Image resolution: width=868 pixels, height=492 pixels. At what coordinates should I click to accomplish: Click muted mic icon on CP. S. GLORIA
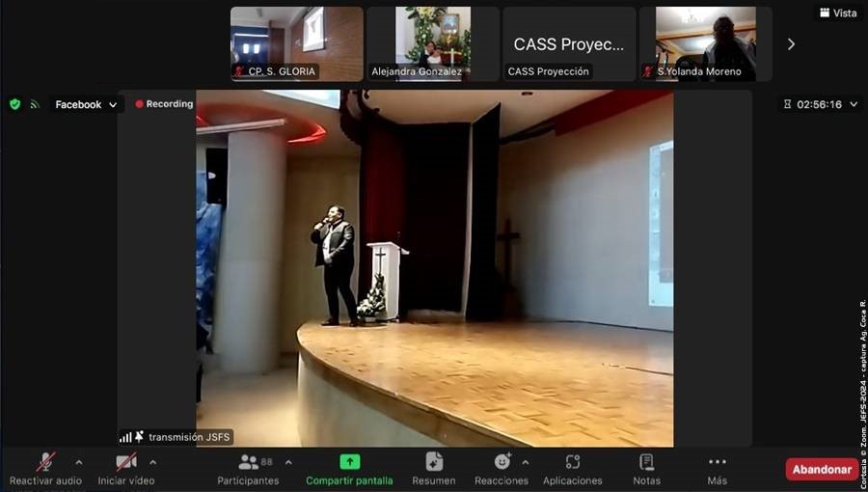click(239, 71)
